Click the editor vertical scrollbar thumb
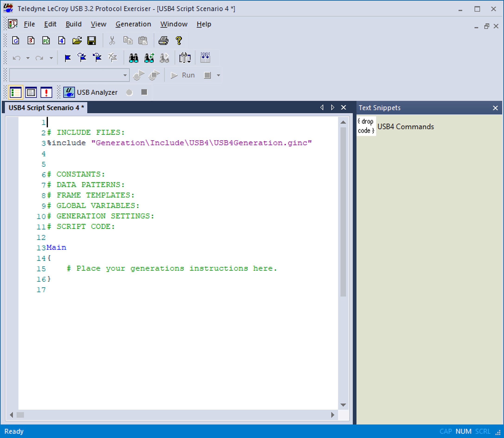The height and width of the screenshot is (438, 504). click(x=343, y=212)
